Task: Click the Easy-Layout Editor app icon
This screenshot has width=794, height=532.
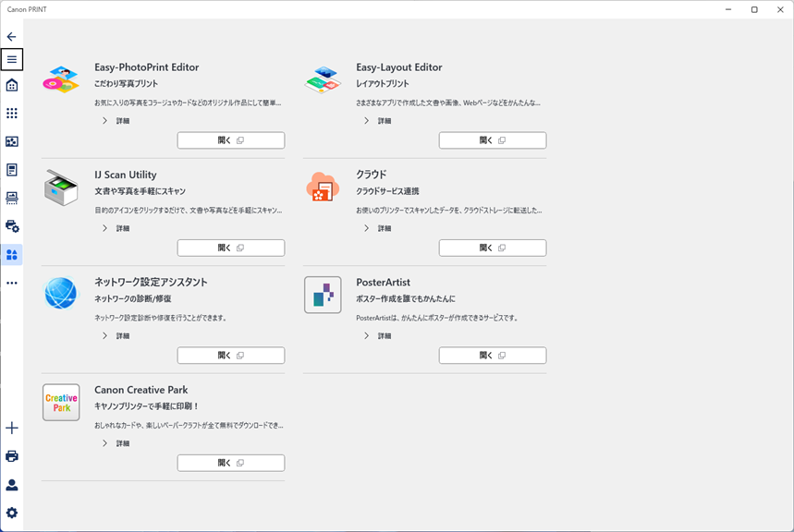Action: [x=323, y=79]
